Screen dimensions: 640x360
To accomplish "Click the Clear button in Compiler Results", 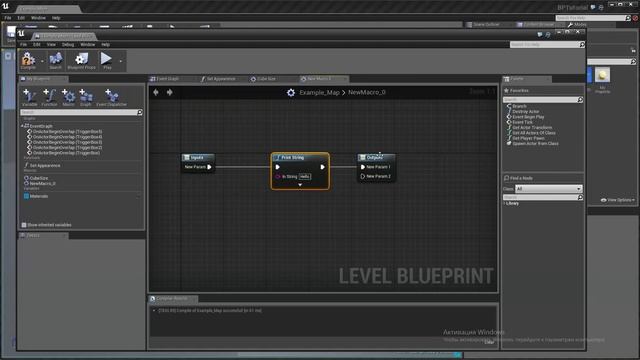I will (489, 342).
